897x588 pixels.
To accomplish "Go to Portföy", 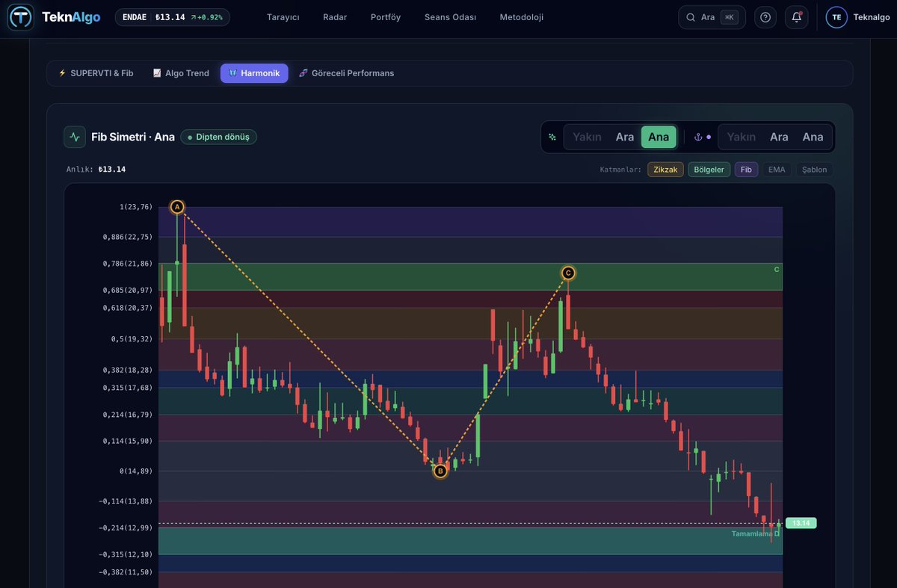I will click(x=386, y=17).
